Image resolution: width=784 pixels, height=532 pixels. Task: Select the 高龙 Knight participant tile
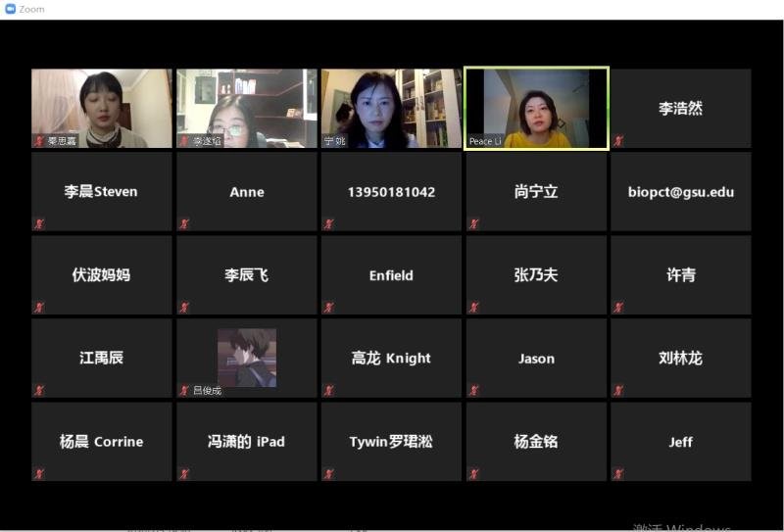391,359
